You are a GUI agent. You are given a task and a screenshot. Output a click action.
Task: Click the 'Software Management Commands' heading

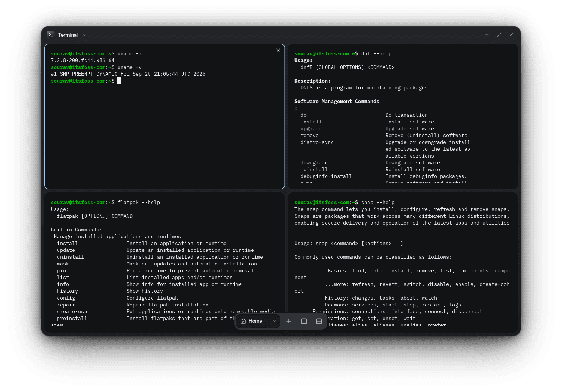click(337, 102)
